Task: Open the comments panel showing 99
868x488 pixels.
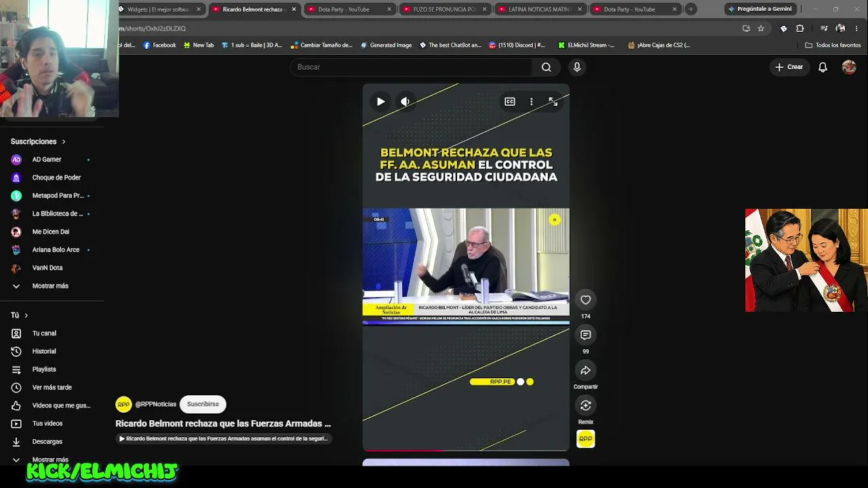Action: [586, 335]
